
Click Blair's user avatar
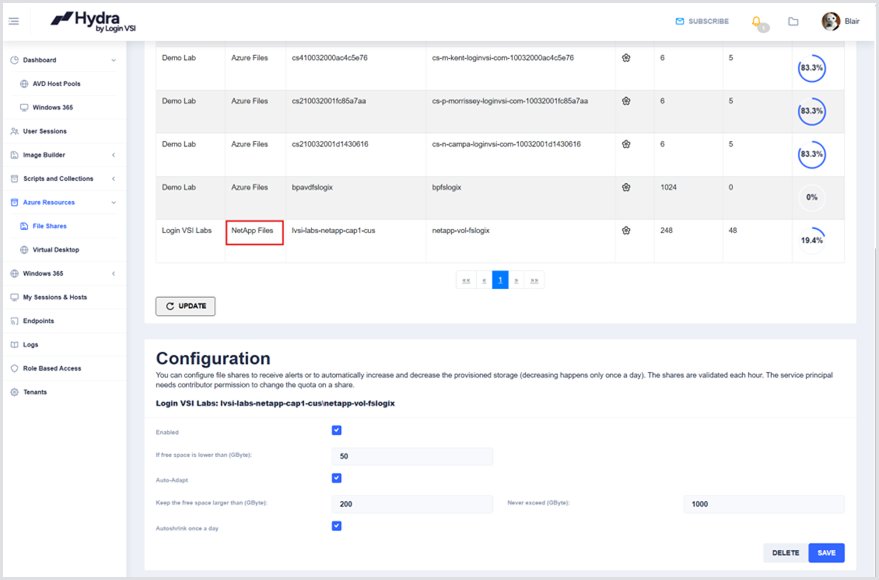pyautogui.click(x=830, y=21)
